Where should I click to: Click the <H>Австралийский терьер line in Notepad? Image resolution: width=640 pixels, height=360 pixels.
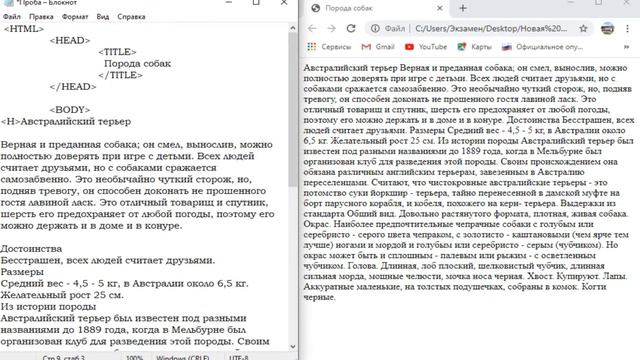click(66, 122)
